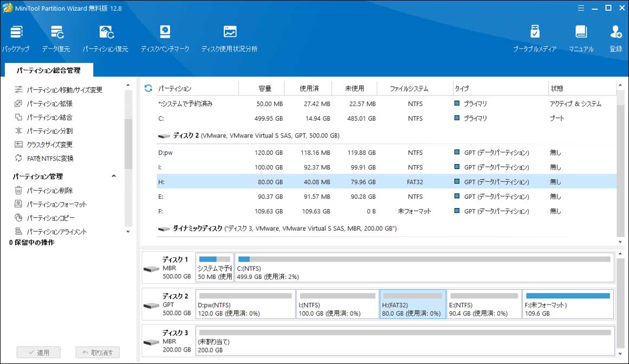The height and width of the screenshot is (364, 629).
Task: Choose パーティション分割 split action
Action: point(44,131)
